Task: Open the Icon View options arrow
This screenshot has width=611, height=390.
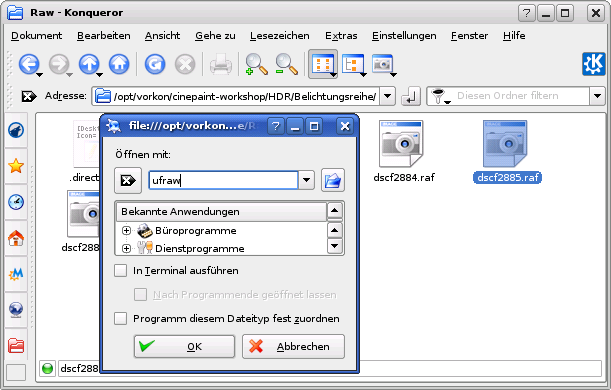Action: [x=334, y=74]
